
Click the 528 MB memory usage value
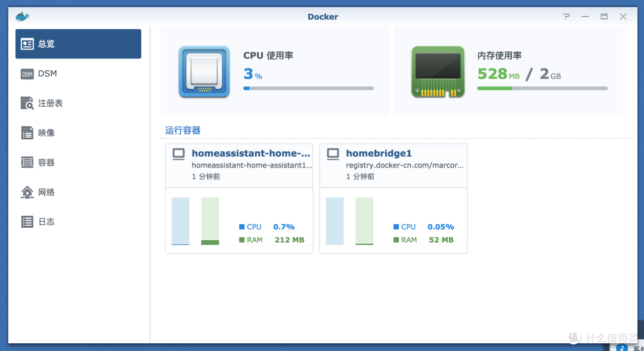click(x=498, y=74)
